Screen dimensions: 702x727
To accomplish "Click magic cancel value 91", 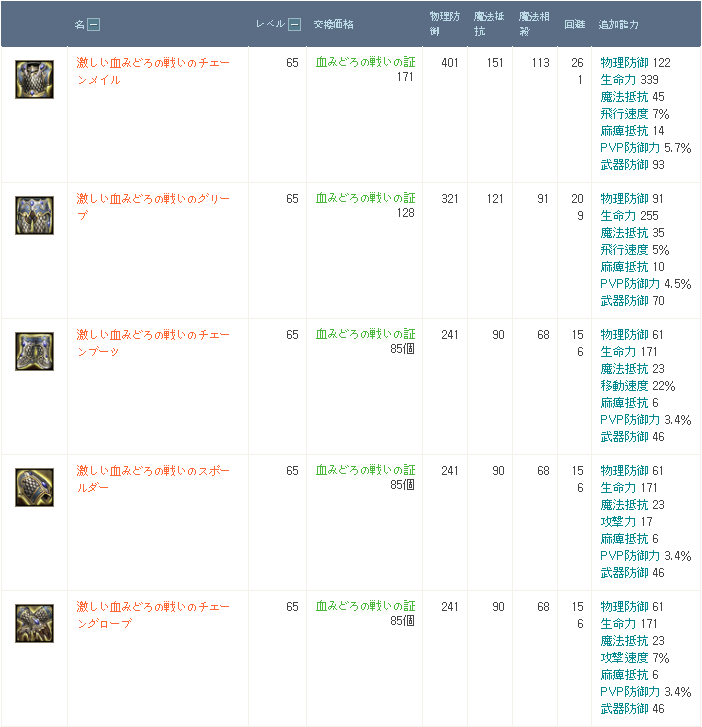I will tap(543, 199).
